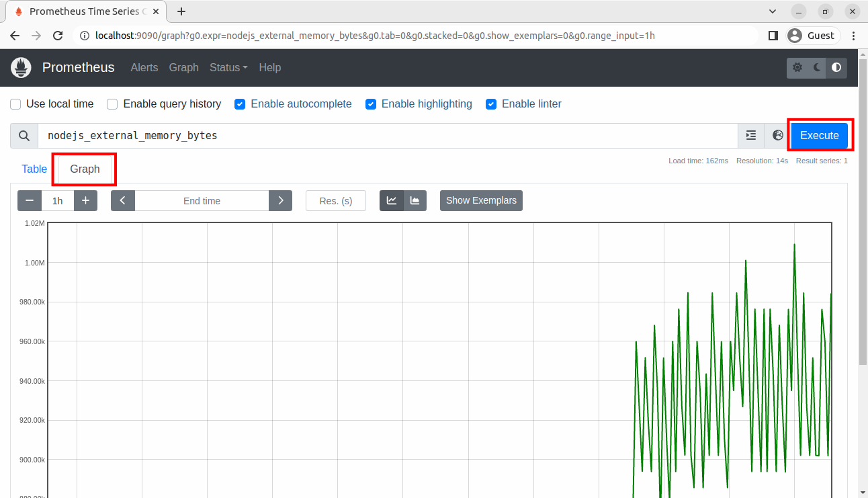868x498 pixels.
Task: Click the Res. (s) resolution field
Action: point(336,201)
